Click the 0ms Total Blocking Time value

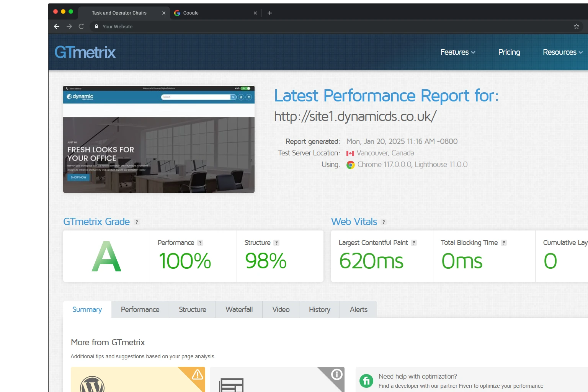[462, 261]
